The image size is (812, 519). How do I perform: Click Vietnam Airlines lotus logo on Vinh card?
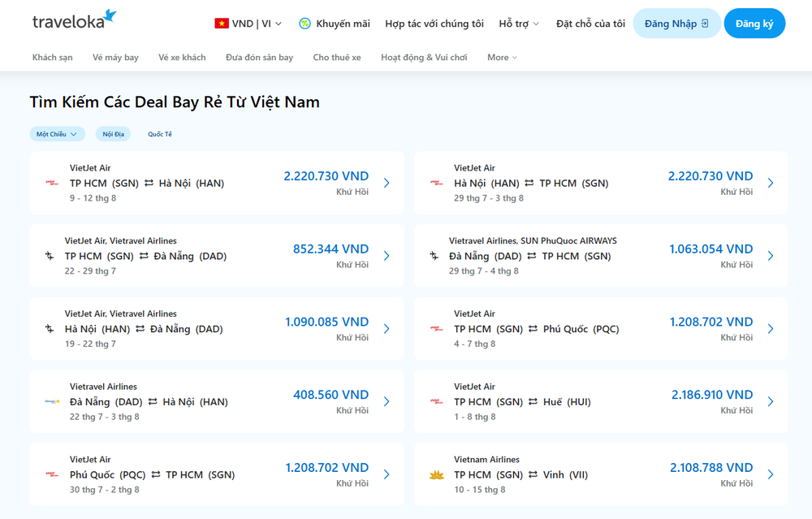pos(437,474)
